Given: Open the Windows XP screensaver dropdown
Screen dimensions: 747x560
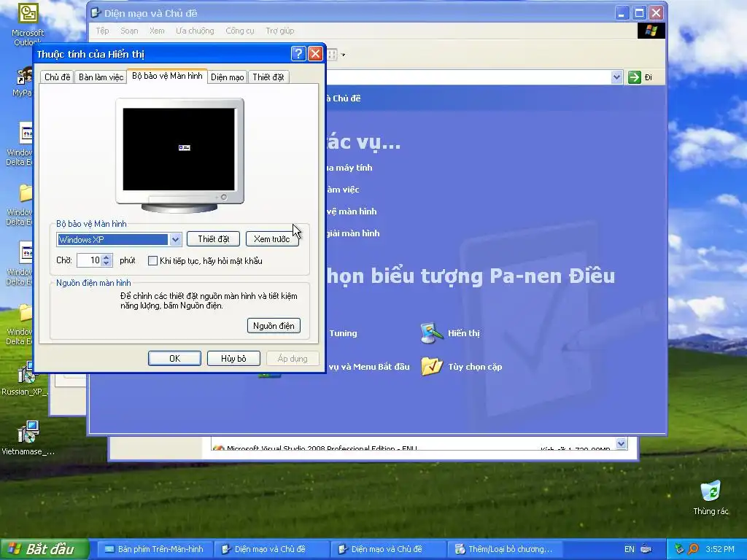Looking at the screenshot, I should pos(175,239).
